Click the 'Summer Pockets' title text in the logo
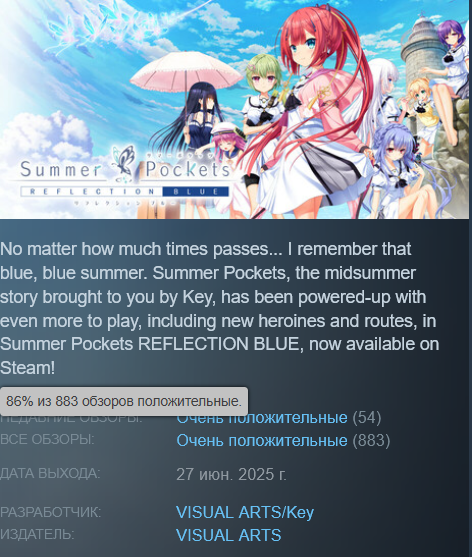The width and height of the screenshot is (472, 557). point(125,169)
